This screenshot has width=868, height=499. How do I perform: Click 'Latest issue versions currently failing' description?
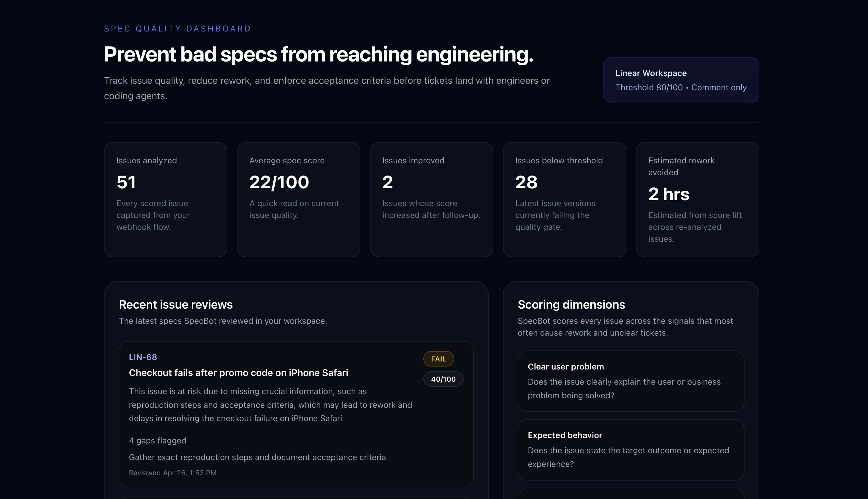(x=555, y=215)
